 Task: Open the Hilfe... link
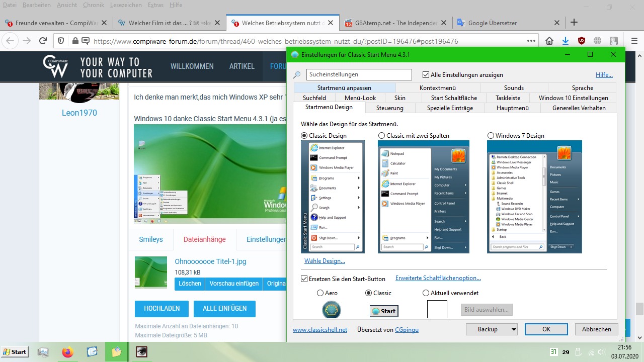[x=604, y=75]
